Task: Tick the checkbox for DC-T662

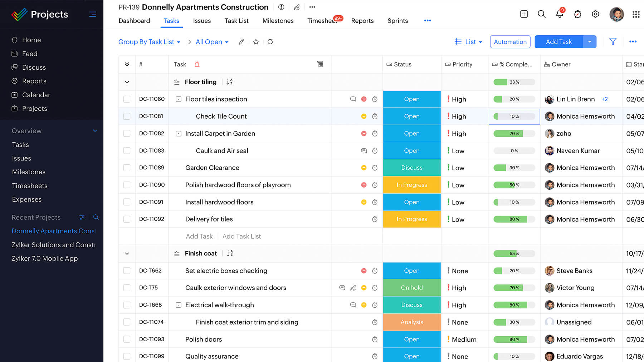Action: tap(127, 271)
